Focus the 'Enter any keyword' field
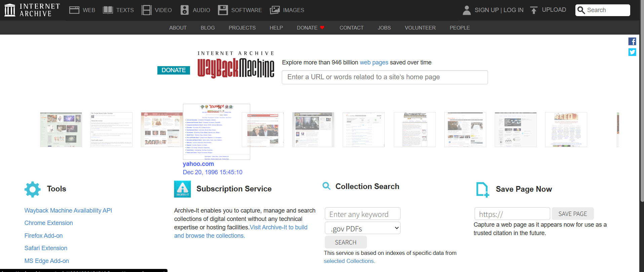The height and width of the screenshot is (272, 644). [x=363, y=214]
